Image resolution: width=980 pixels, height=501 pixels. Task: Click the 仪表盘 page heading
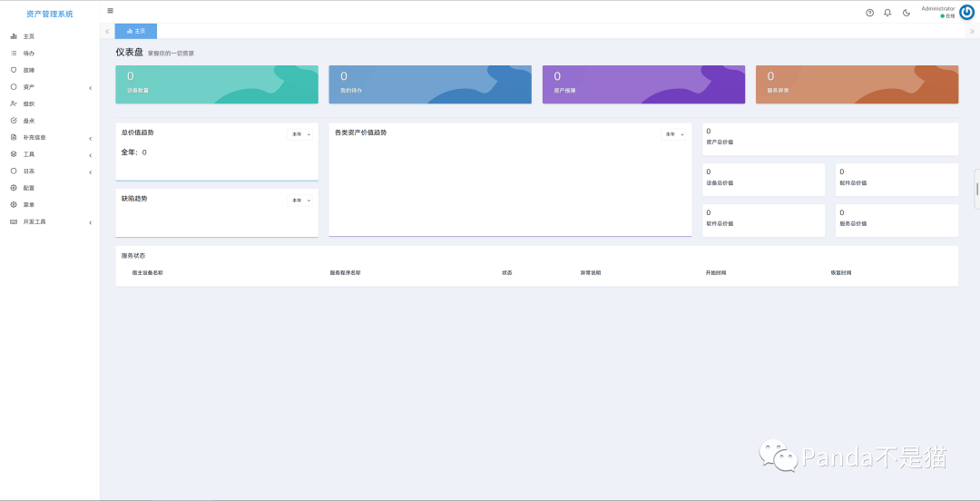click(130, 52)
